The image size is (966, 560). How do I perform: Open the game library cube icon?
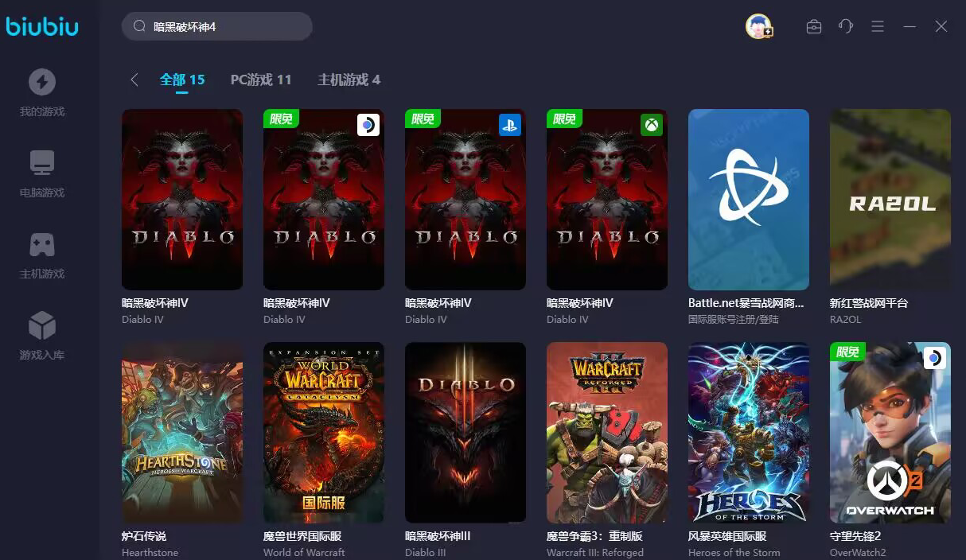(x=42, y=325)
